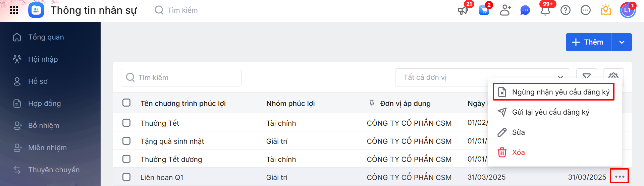Expand the Thêm button dropdown arrow
644x186 pixels.
(x=622, y=42)
